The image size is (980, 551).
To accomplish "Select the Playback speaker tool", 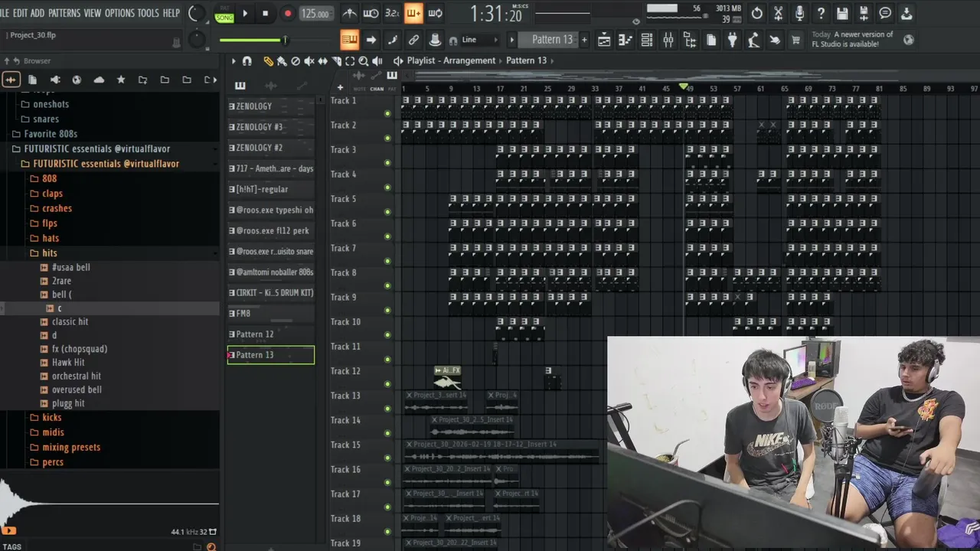I will point(377,61).
